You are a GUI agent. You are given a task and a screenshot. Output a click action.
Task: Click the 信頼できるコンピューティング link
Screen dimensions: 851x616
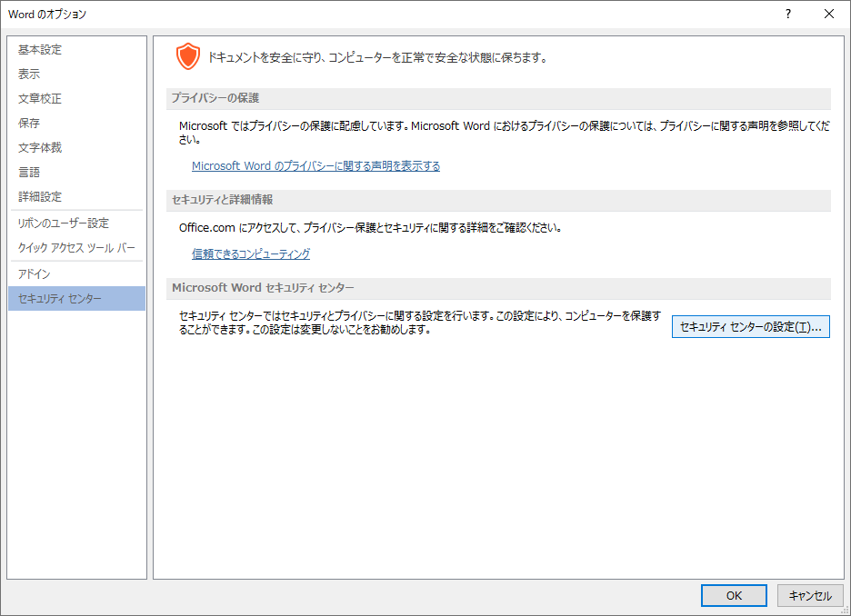251,254
